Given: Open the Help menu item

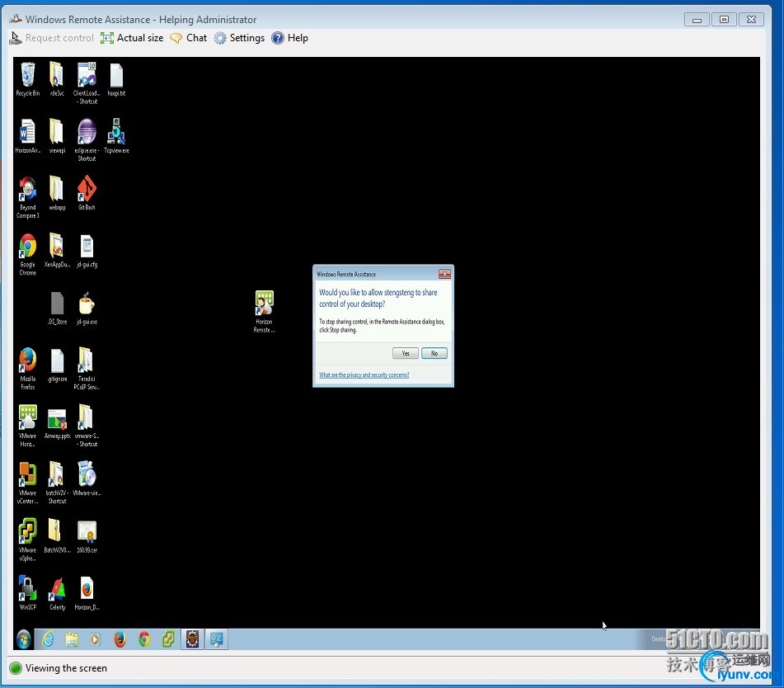Looking at the screenshot, I should [x=290, y=38].
